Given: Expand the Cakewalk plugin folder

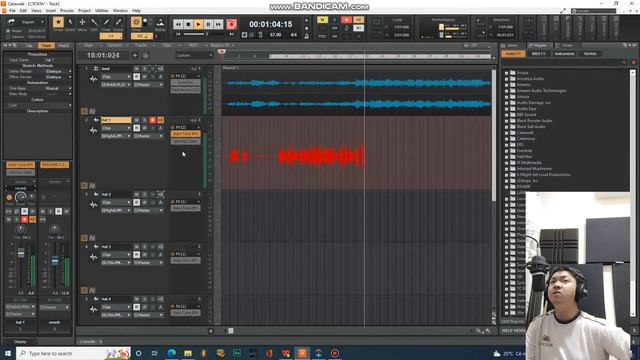Looking at the screenshot, I should [507, 133].
